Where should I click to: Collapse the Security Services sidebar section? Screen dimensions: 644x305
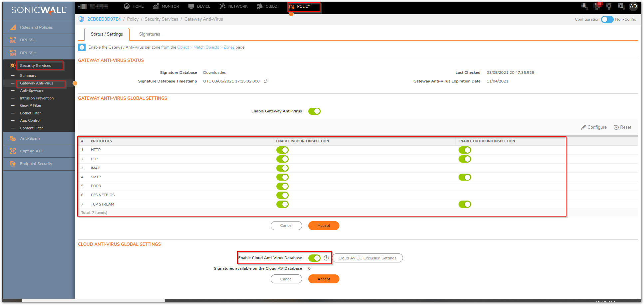[x=39, y=66]
